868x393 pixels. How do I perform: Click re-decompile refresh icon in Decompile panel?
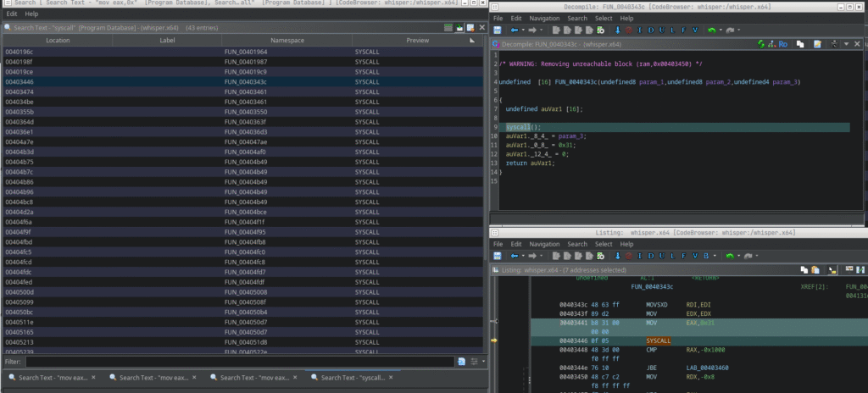[761, 43]
